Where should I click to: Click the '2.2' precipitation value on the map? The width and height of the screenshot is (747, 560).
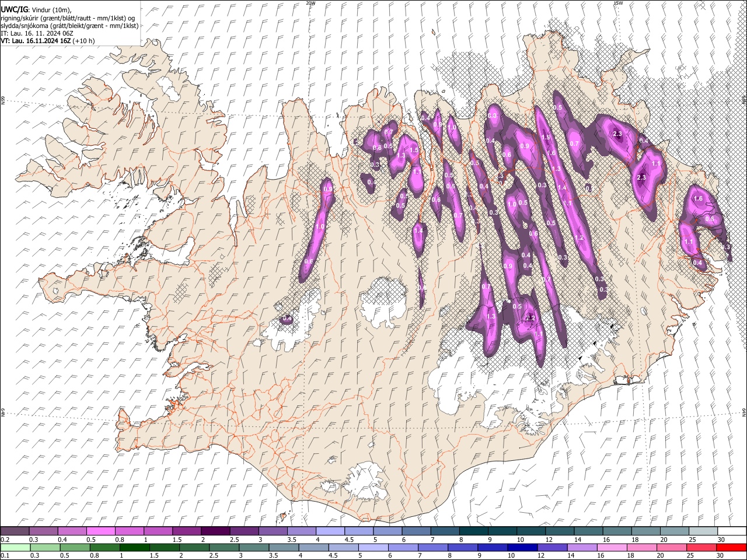click(530, 318)
